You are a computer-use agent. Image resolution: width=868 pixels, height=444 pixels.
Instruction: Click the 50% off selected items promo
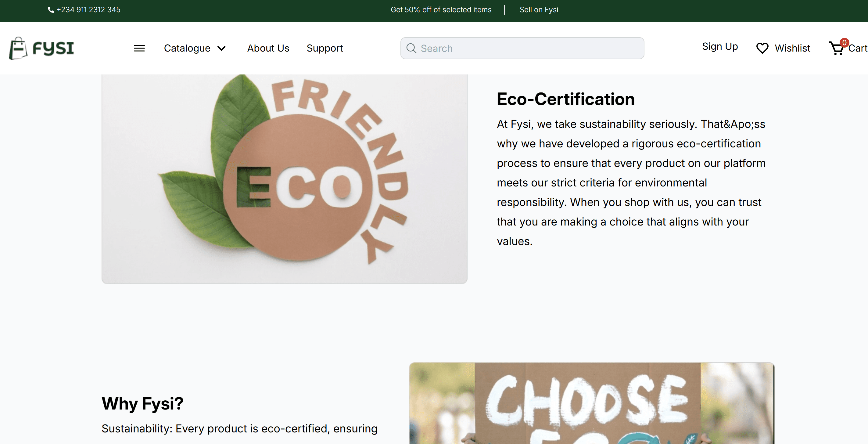(441, 10)
